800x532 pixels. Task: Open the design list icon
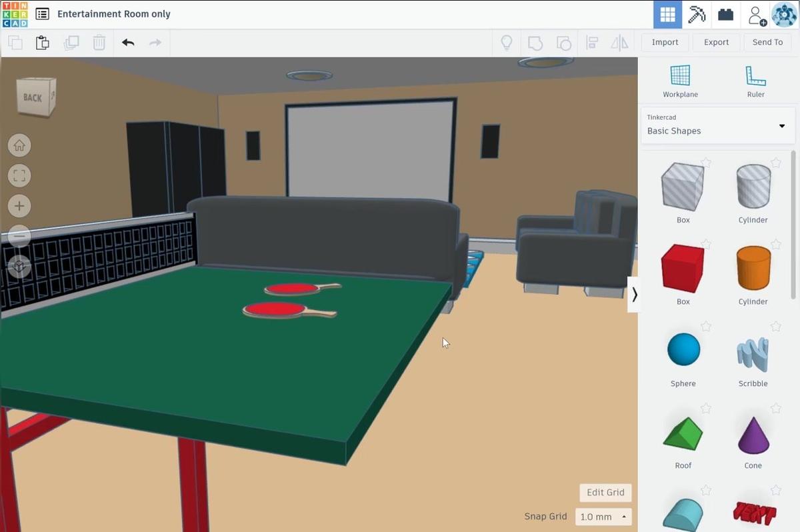pos(42,14)
